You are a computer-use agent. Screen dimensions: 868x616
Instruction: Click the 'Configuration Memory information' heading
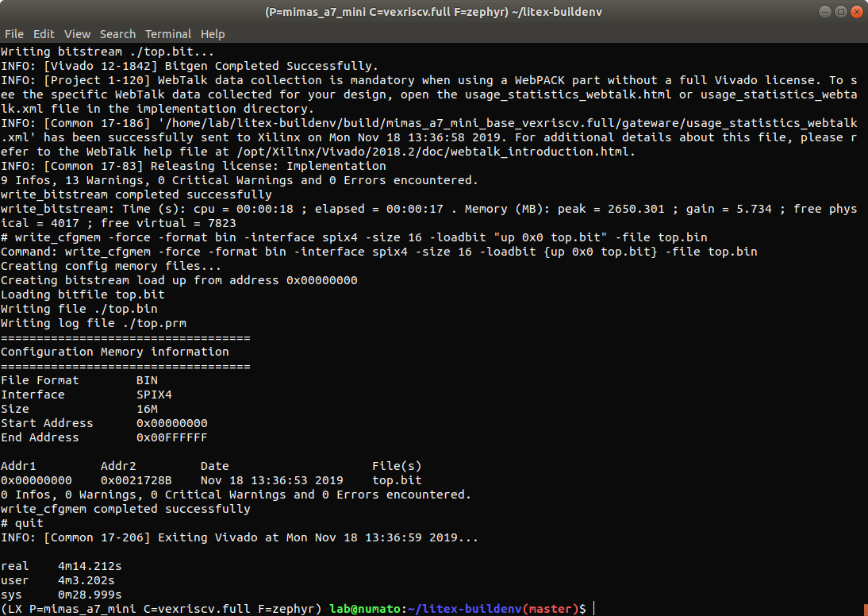115,352
